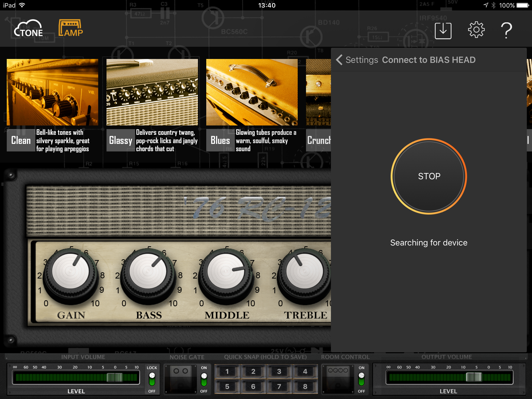
Task: Toggle the Room Control ON/OFF switch
Action: pyautogui.click(x=361, y=380)
